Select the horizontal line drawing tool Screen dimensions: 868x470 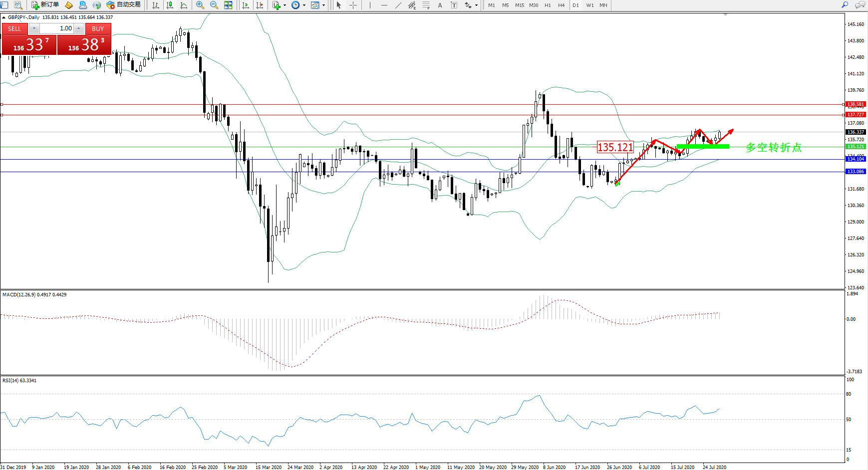[384, 5]
